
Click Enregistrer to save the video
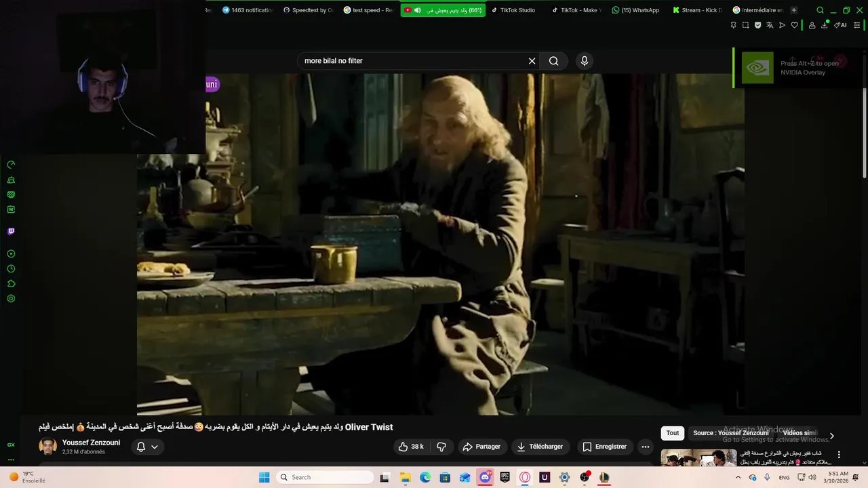pyautogui.click(x=604, y=447)
